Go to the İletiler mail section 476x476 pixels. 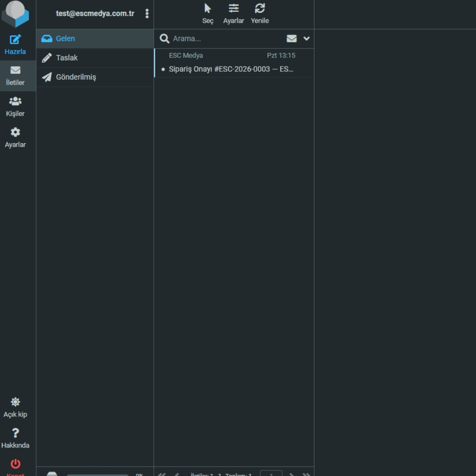click(15, 76)
